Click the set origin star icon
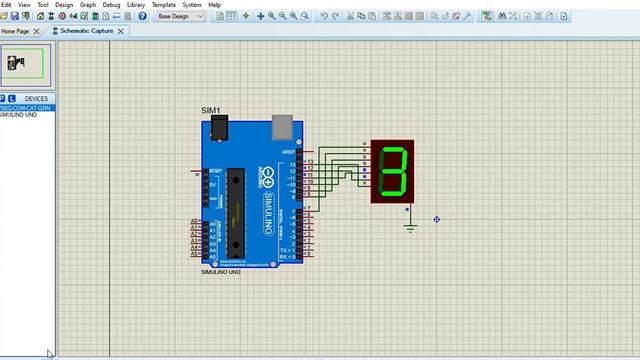 pos(246,16)
